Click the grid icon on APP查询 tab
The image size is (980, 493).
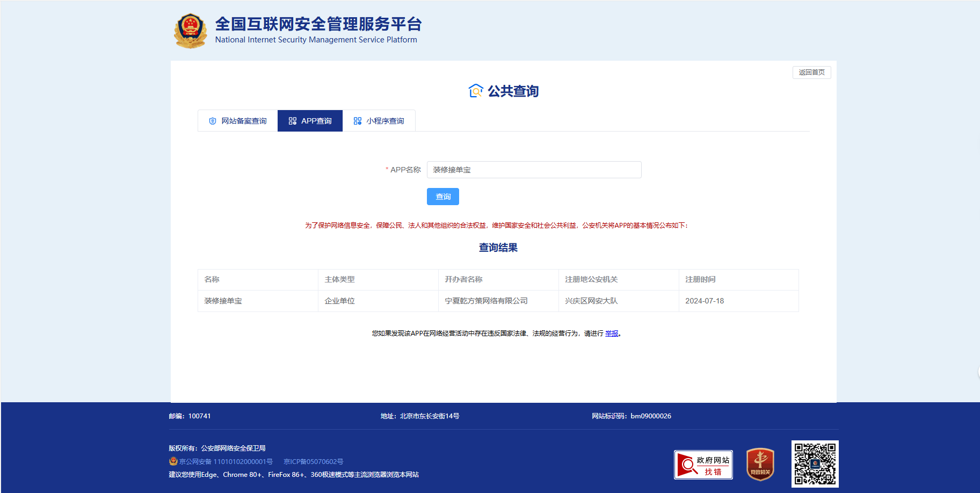coord(293,121)
